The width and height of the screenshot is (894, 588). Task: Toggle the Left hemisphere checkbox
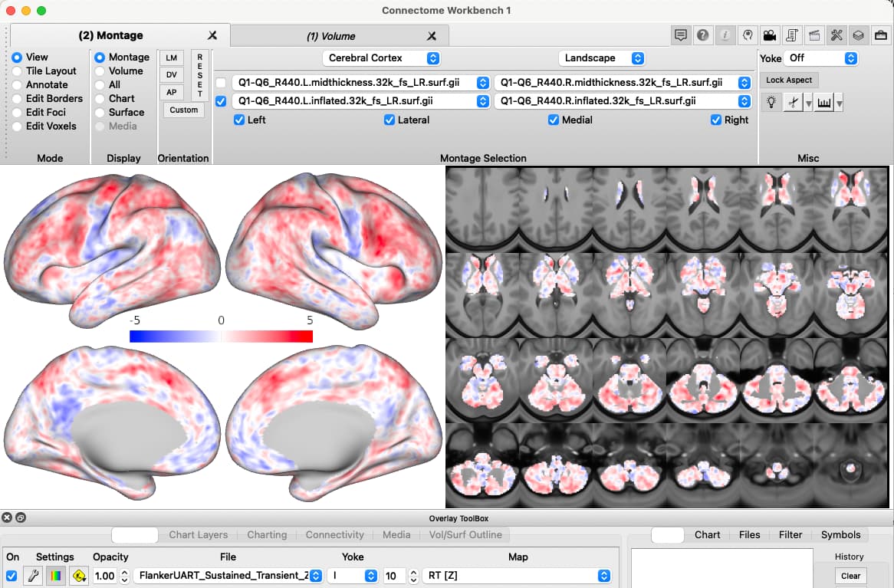tap(239, 120)
